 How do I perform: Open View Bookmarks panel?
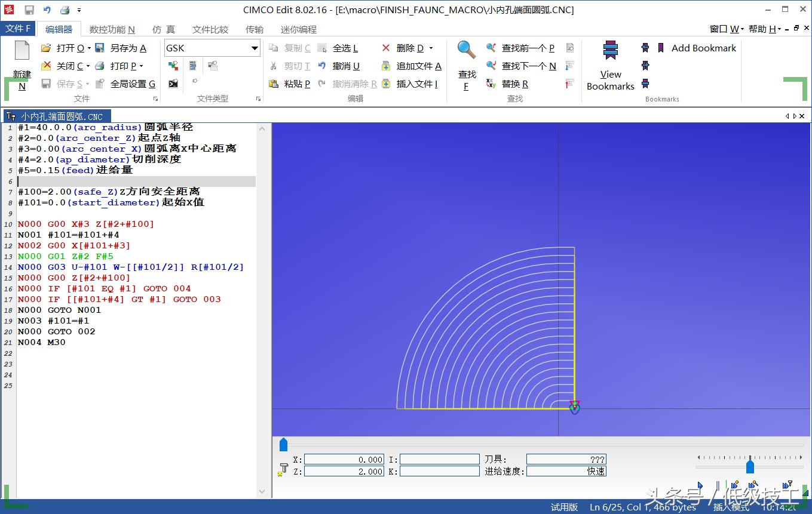pos(610,67)
